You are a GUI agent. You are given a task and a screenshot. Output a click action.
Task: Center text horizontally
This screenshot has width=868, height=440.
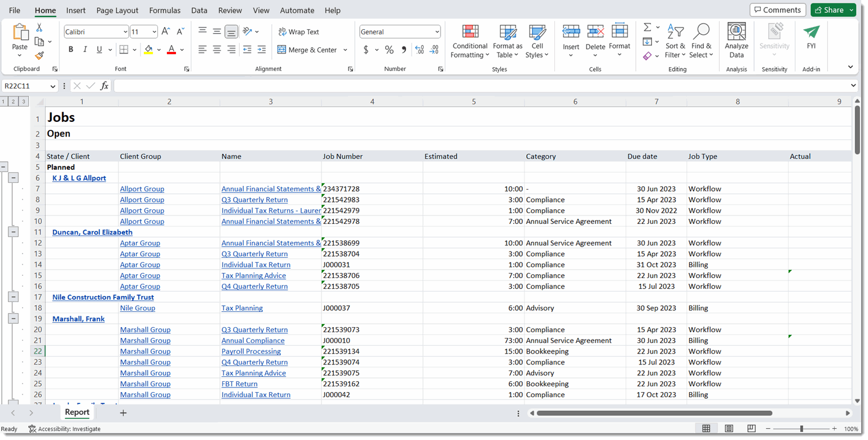tap(217, 50)
